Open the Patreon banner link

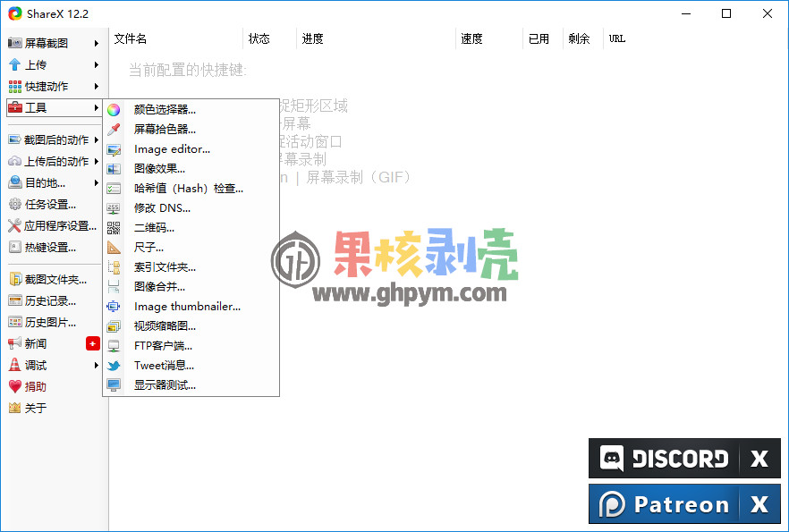click(664, 504)
